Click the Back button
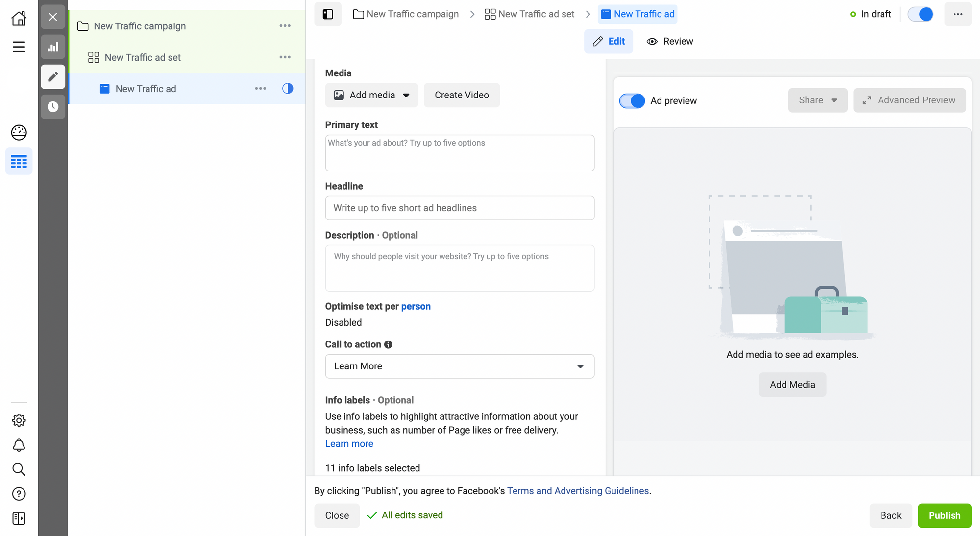 (x=890, y=516)
